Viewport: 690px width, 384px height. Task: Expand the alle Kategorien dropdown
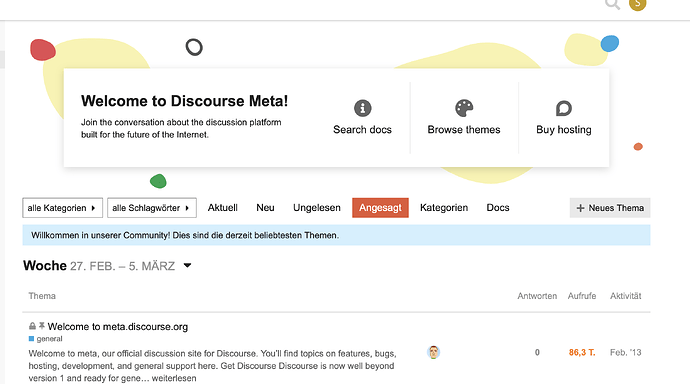62,208
